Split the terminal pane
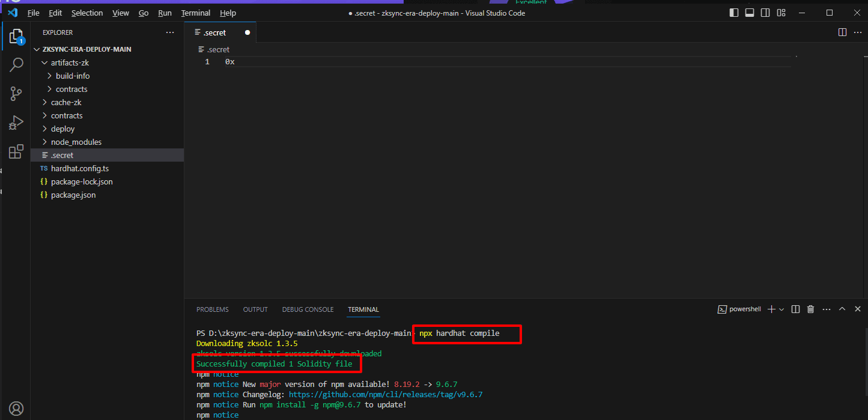The image size is (868, 420). coord(795,309)
